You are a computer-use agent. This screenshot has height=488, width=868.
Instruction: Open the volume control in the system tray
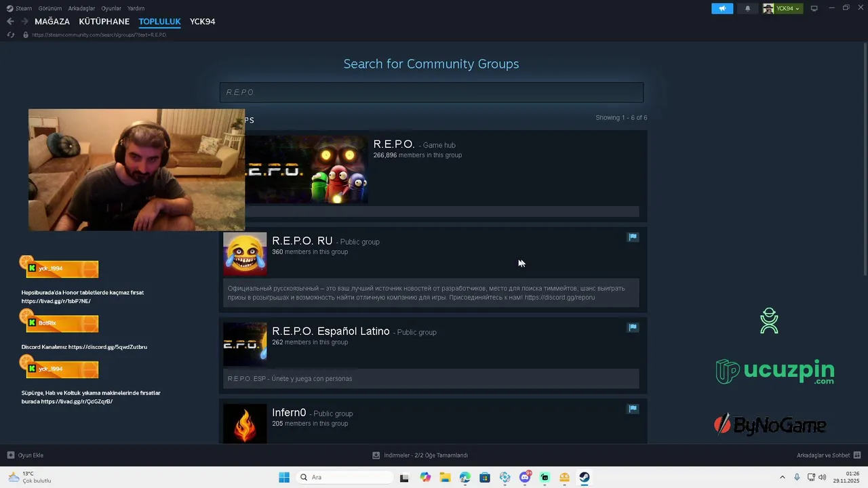(x=823, y=477)
